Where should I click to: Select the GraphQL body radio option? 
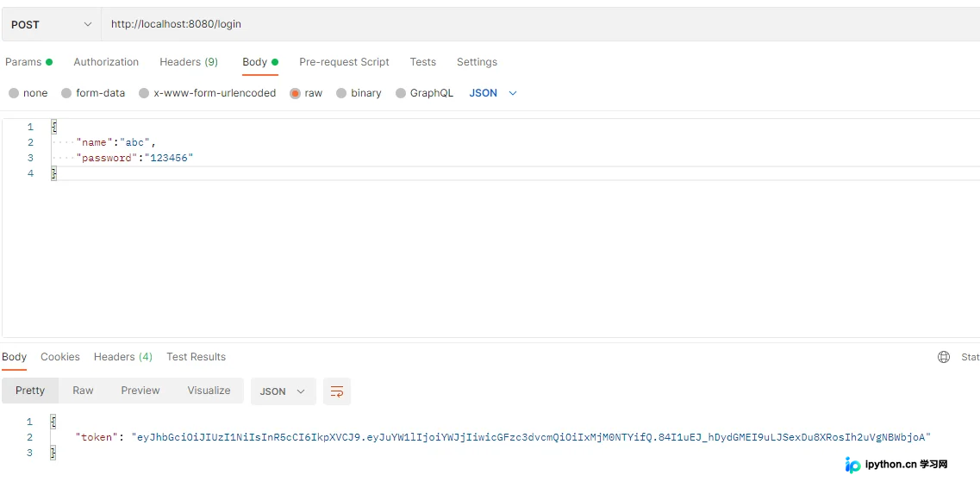click(x=402, y=93)
